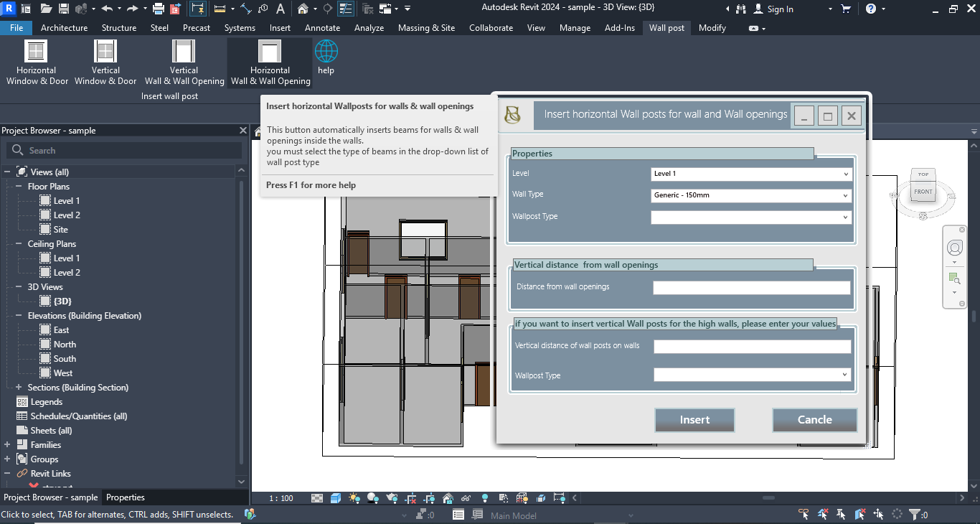Viewport: 980px width, 524px height.
Task: Toggle select links option in status bar
Action: click(x=804, y=514)
